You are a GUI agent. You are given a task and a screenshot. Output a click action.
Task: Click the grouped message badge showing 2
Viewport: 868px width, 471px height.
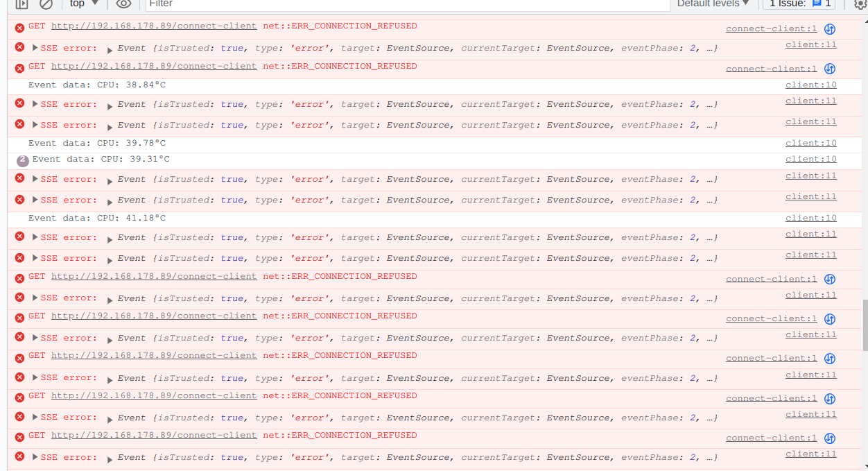(22, 160)
